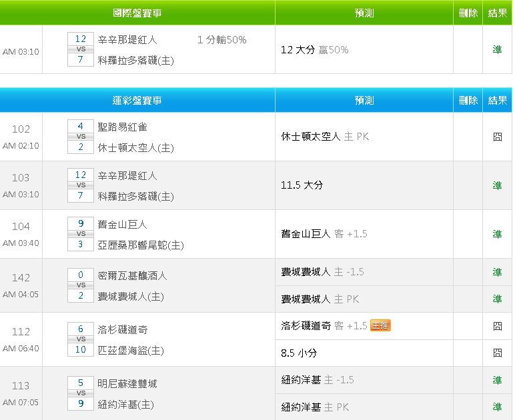This screenshot has width=513, height=420.
Task: Click result 準 for 11.5 大分
Action: [x=497, y=185]
